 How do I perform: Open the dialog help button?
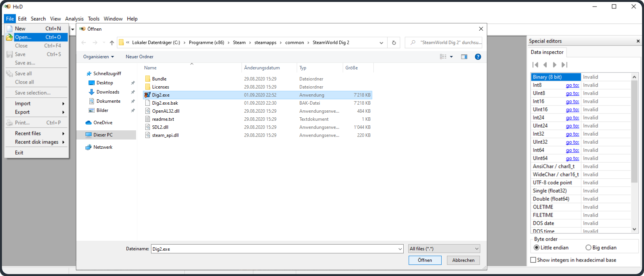tap(478, 57)
